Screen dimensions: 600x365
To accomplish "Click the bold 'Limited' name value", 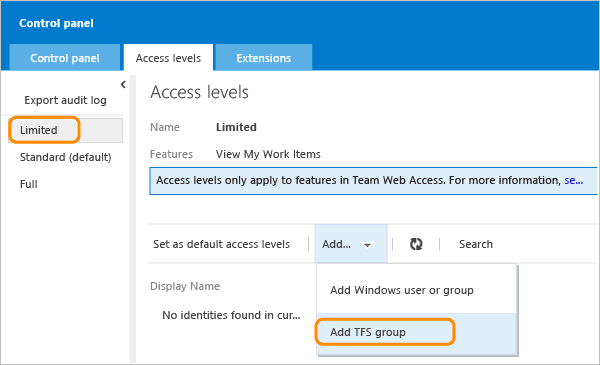I will pos(236,127).
